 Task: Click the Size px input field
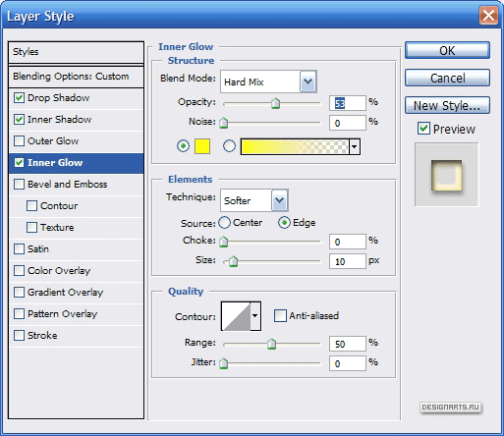point(348,261)
